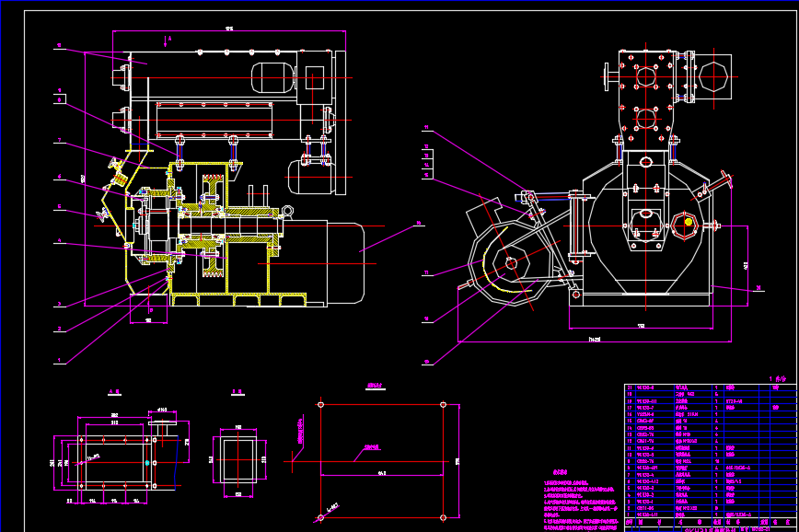Select the technical requirements heading text

[x=560, y=472]
